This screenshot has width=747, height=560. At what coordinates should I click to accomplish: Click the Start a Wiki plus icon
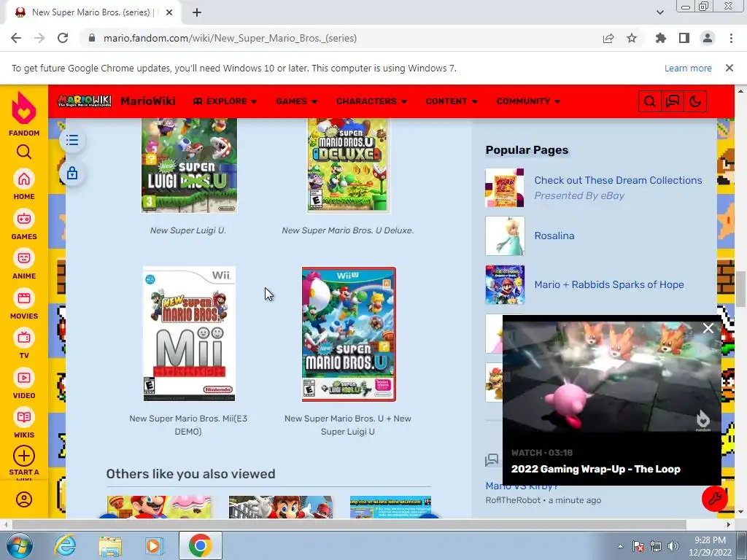tap(24, 456)
